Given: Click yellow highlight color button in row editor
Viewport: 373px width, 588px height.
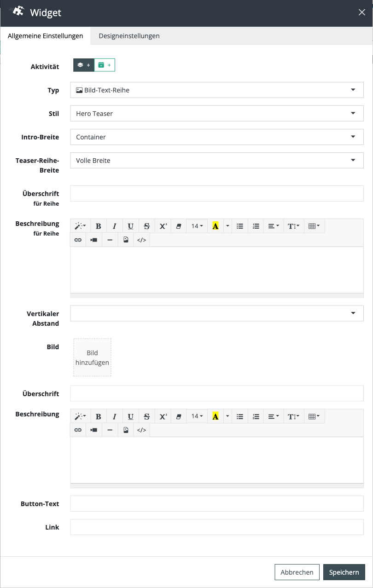Looking at the screenshot, I should [x=216, y=226].
